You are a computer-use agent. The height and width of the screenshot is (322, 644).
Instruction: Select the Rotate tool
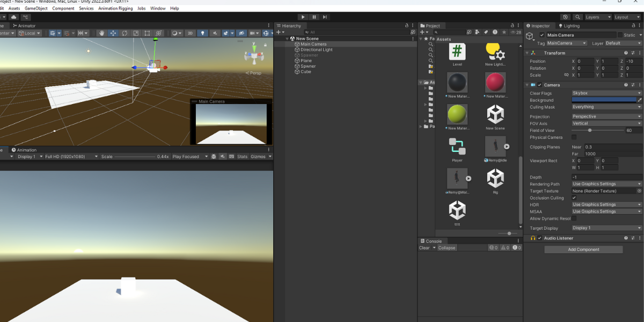[x=125, y=33]
